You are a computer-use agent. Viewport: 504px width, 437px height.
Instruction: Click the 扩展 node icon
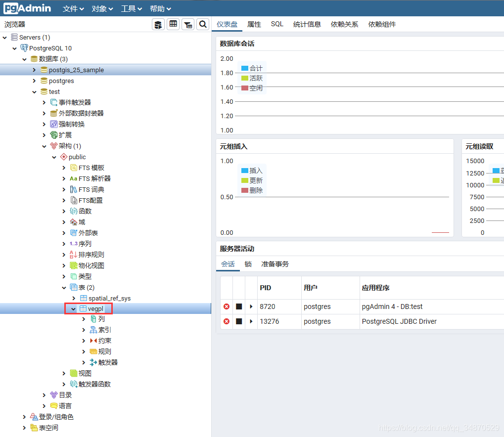click(54, 135)
